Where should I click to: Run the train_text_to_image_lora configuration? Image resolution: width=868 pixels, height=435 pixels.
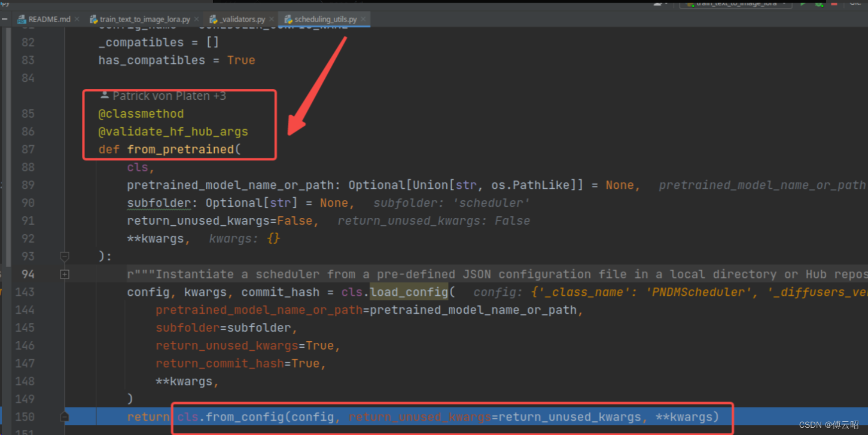click(x=803, y=4)
